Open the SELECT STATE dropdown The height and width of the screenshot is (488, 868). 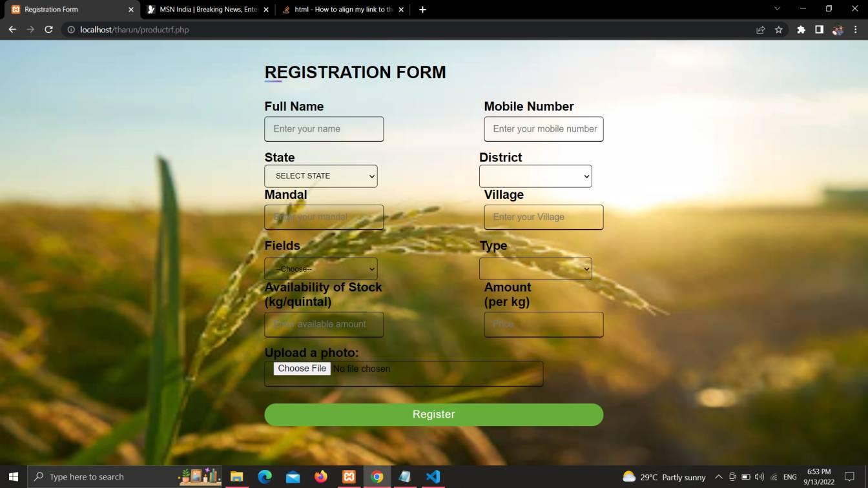click(321, 176)
